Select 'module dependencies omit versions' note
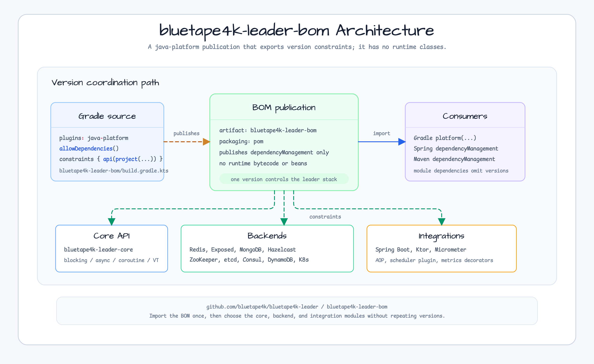The image size is (594, 364). pyautogui.click(x=461, y=171)
